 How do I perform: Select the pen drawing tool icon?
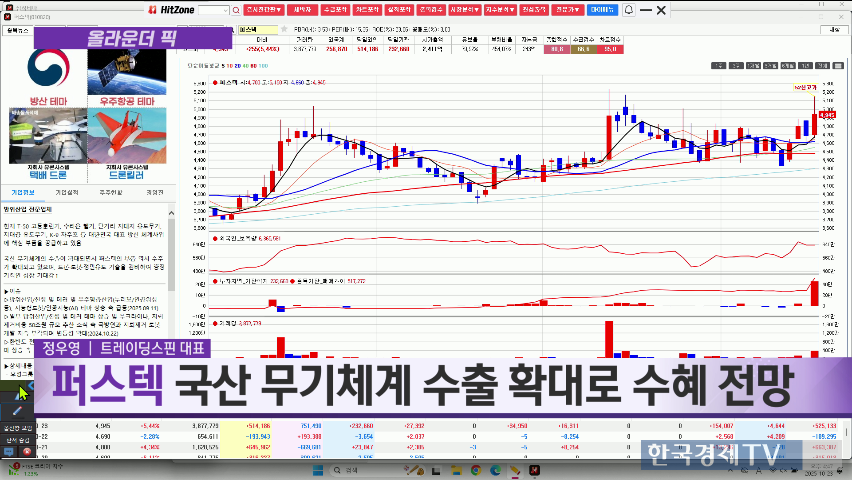(x=17, y=410)
